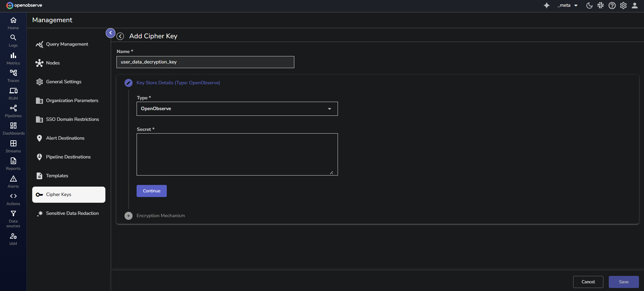Click the Continue button

pos(151,191)
